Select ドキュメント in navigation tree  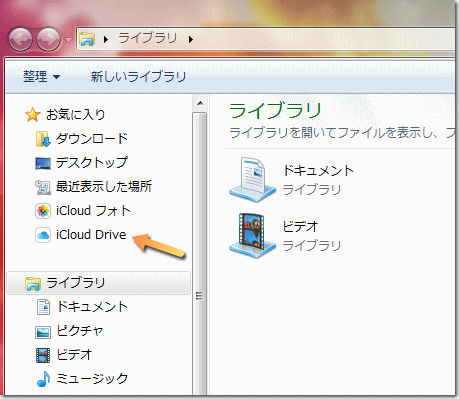point(92,307)
